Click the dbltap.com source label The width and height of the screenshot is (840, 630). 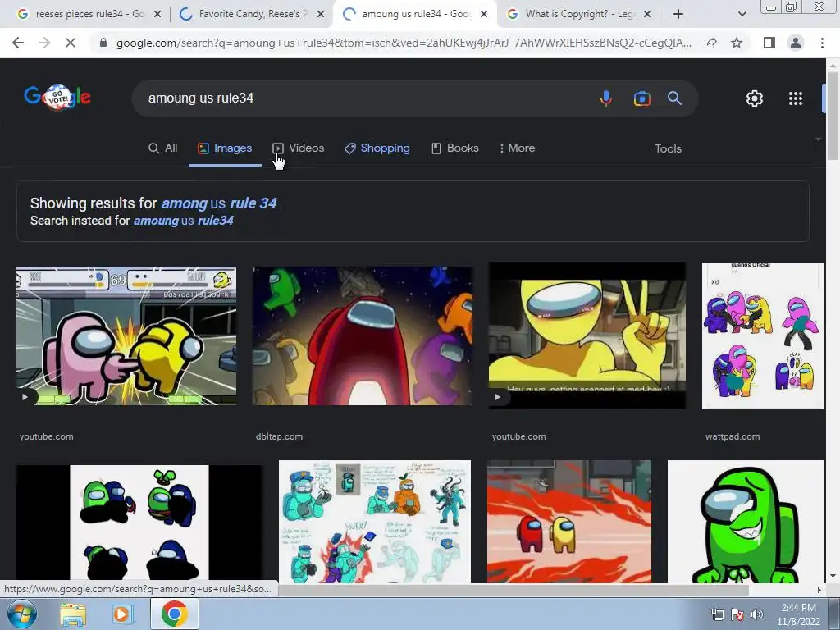click(279, 436)
